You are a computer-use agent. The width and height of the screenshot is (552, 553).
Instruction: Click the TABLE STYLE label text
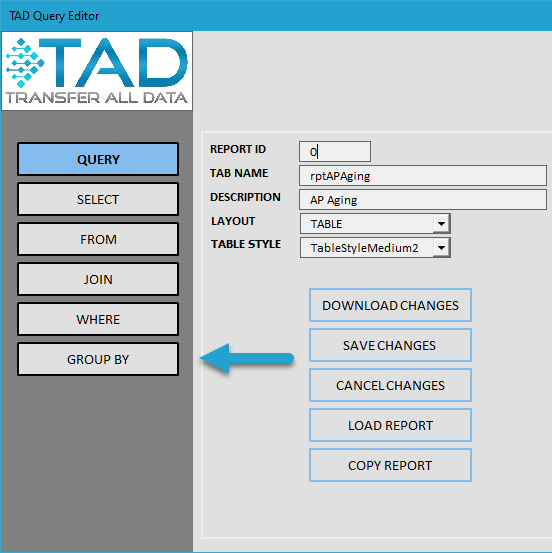click(246, 244)
